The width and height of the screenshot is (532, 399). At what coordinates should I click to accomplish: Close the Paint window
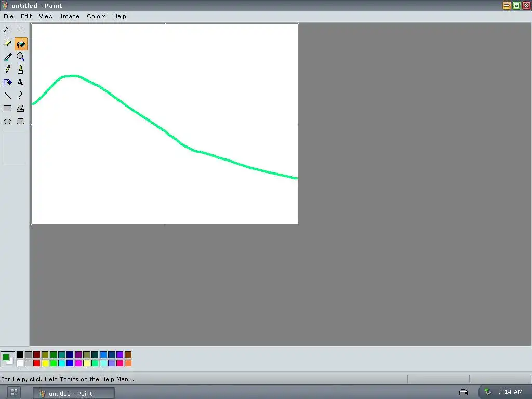click(x=526, y=5)
